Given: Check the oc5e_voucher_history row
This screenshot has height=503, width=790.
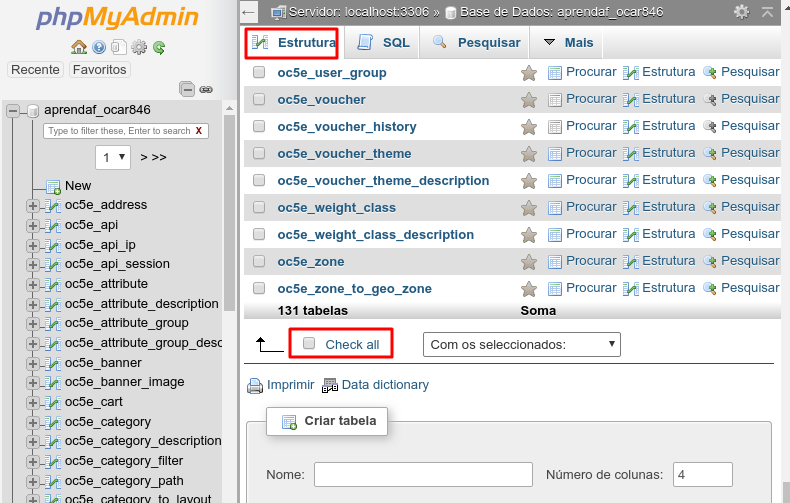Looking at the screenshot, I should coord(259,126).
